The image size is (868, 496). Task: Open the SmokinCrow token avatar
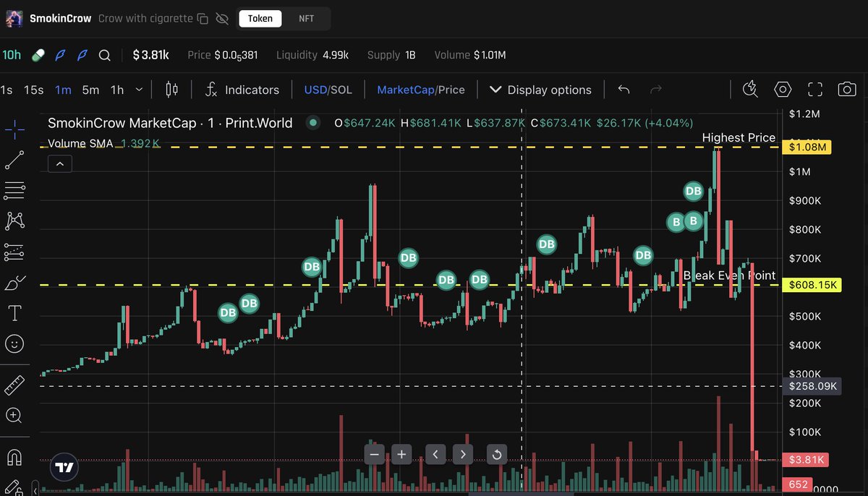tap(14, 18)
